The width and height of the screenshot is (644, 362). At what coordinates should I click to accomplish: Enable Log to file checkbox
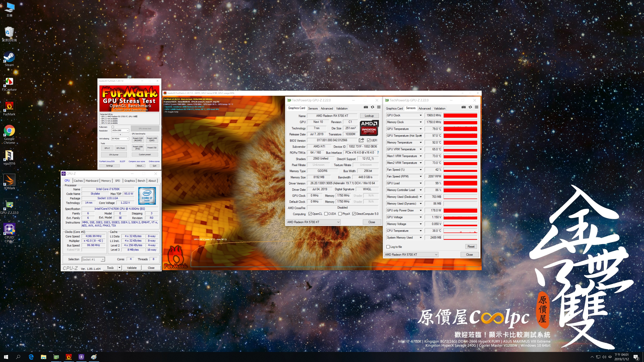[x=388, y=247]
